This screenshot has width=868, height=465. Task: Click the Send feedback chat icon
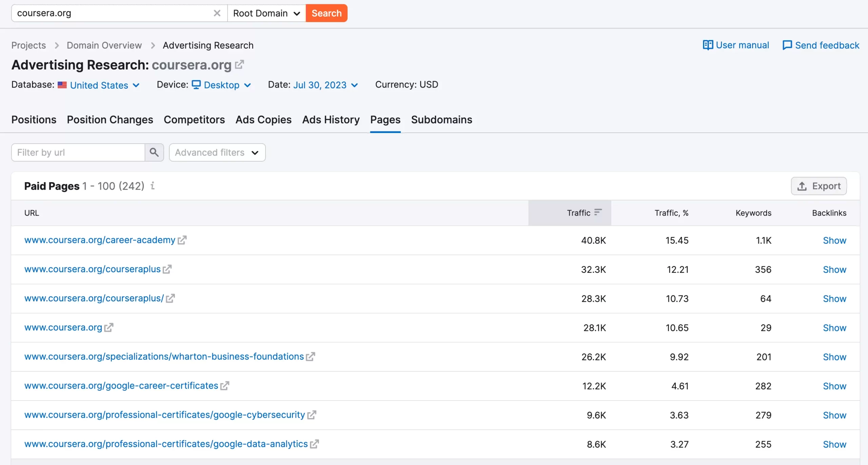coord(787,45)
